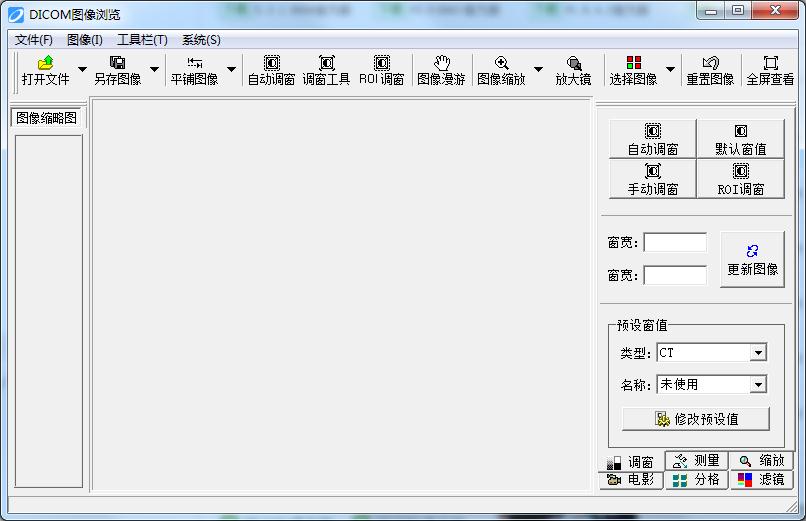Activate the 放大镜 magnifier tool
This screenshot has height=521, width=806.
[574, 70]
